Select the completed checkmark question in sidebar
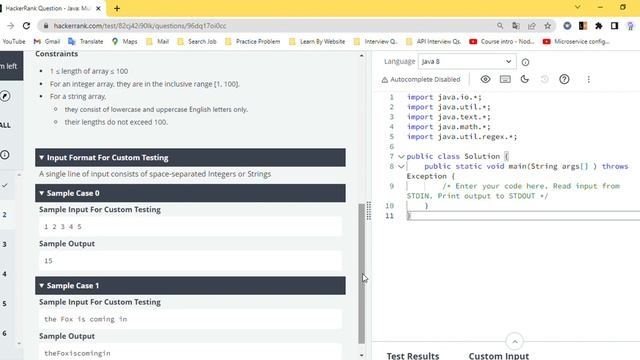640x360 pixels. point(5,185)
